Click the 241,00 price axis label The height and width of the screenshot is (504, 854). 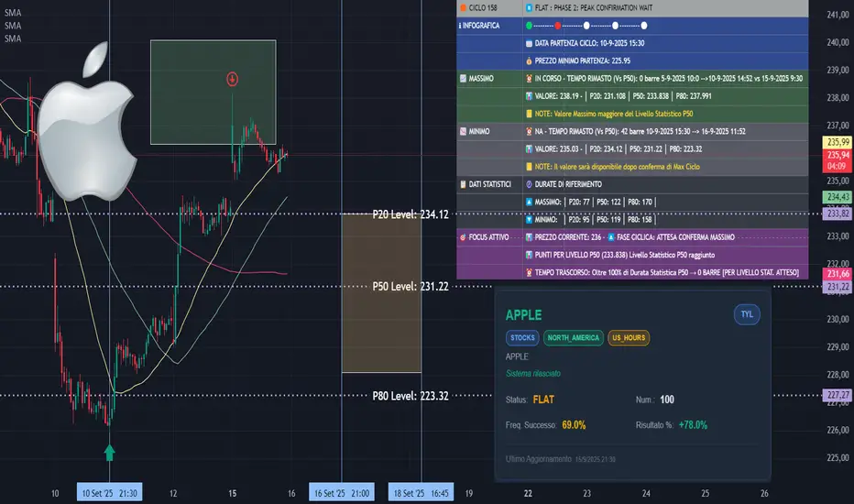(x=838, y=15)
